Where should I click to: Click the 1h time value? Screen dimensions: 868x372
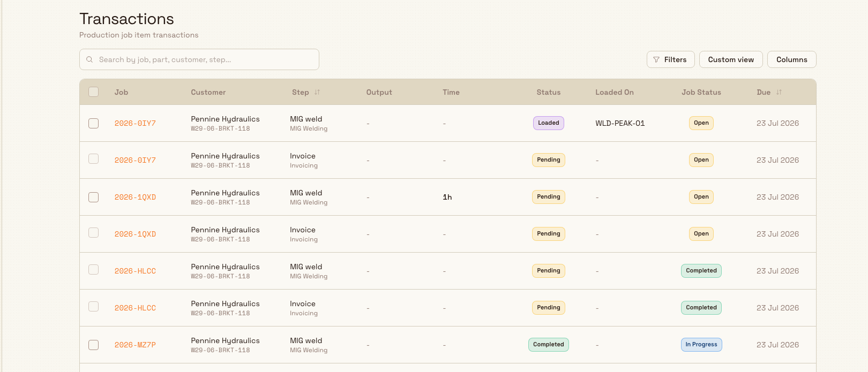pyautogui.click(x=447, y=197)
